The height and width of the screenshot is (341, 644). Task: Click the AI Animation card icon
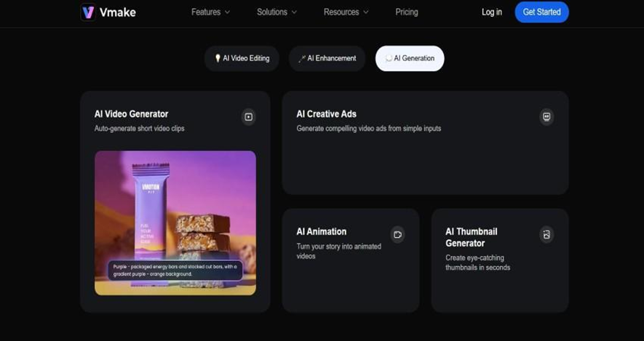point(397,234)
